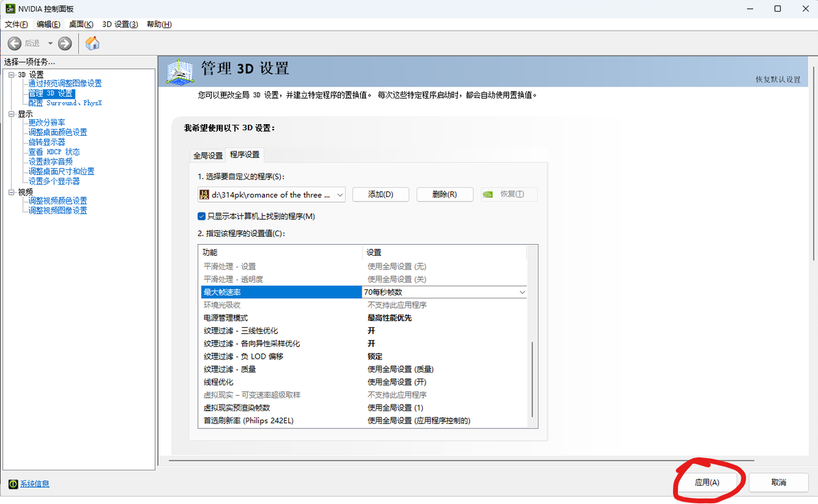Image resolution: width=818 pixels, height=504 pixels.
Task: Select 管理 3D 设置 tree item
Action: (x=51, y=93)
